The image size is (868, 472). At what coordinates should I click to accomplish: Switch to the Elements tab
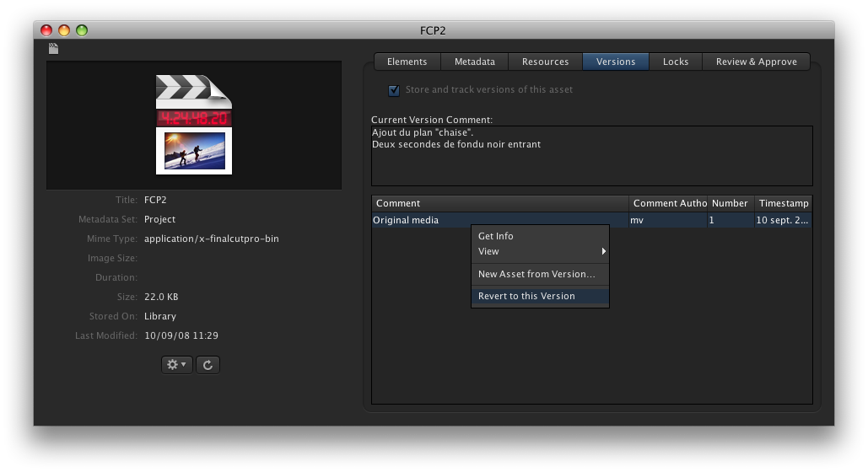(x=407, y=62)
